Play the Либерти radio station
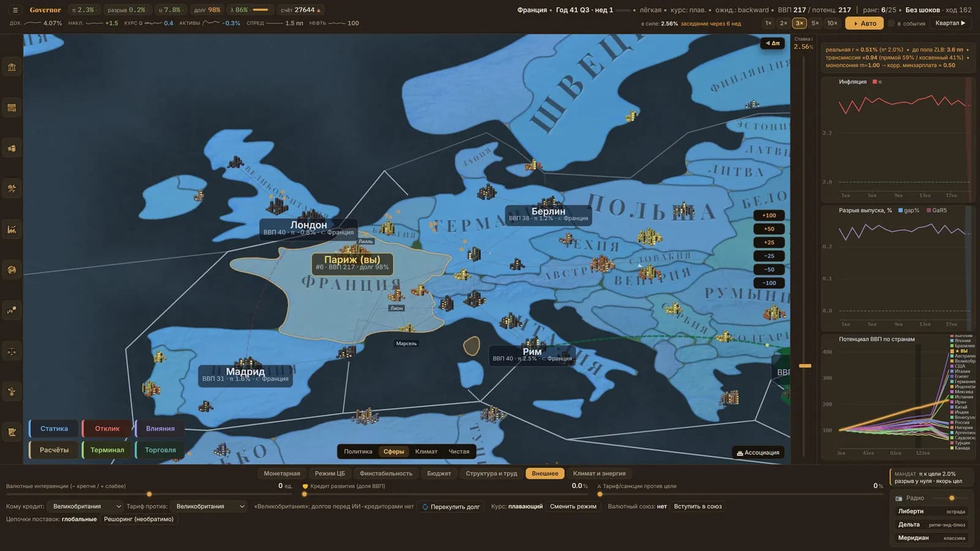 [x=931, y=512]
